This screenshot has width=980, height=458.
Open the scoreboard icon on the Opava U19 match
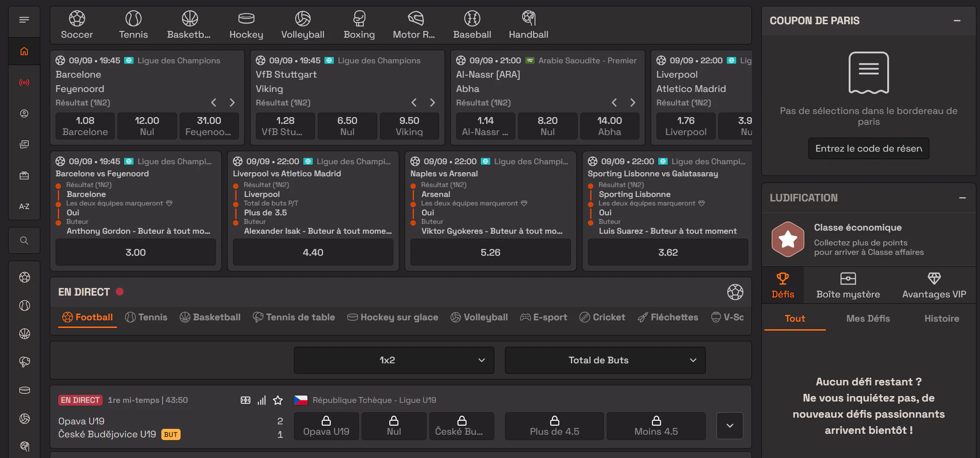pos(246,400)
